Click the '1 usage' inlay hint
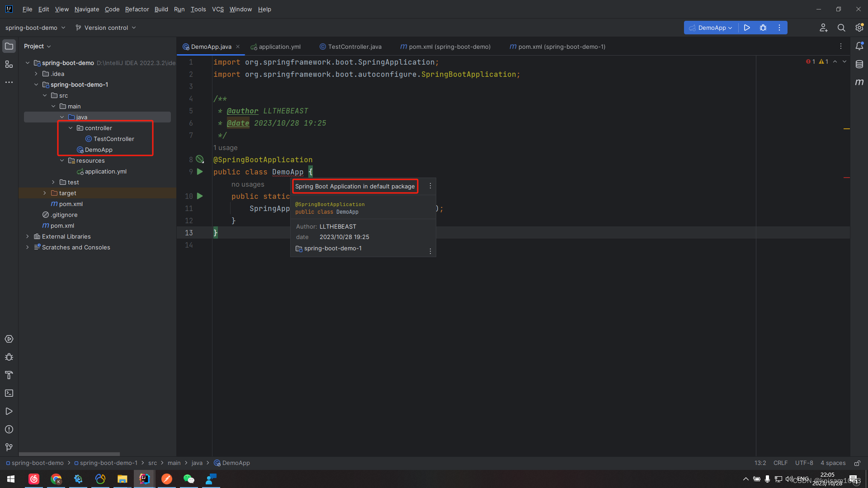The width and height of the screenshot is (868, 488). click(x=225, y=148)
